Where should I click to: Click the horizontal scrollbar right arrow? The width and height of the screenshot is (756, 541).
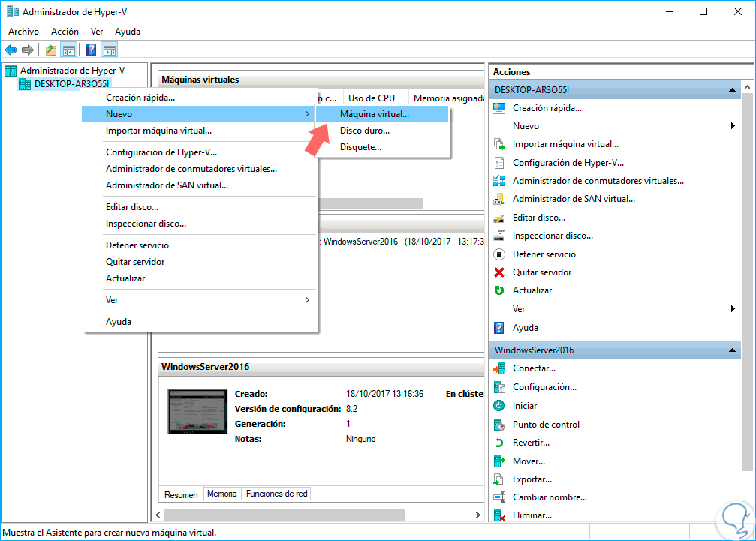pyautogui.click(x=477, y=515)
